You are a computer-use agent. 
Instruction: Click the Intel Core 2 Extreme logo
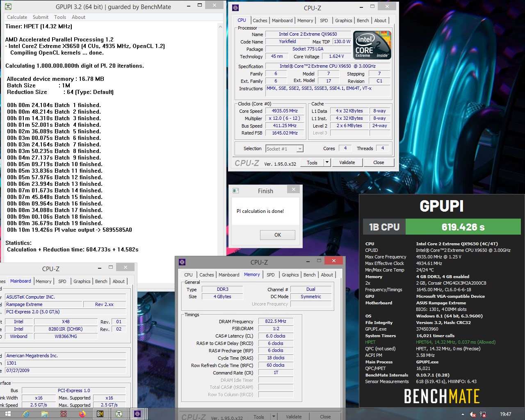pyautogui.click(x=372, y=45)
